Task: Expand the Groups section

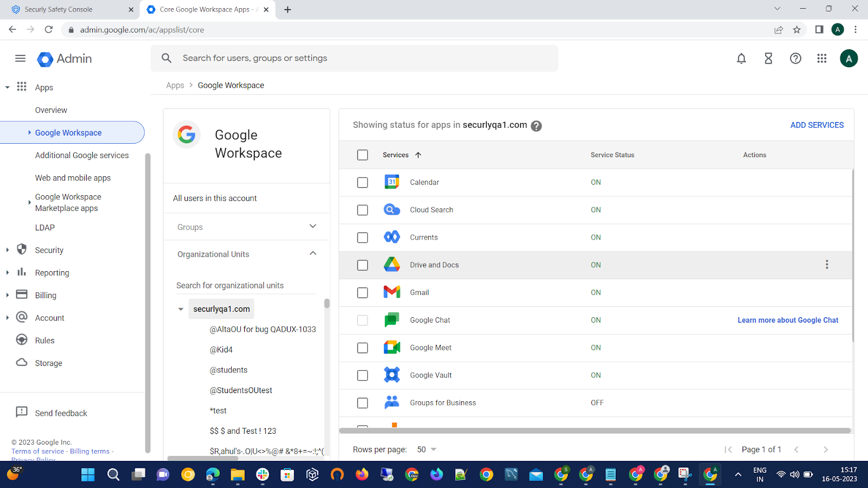Action: pyautogui.click(x=312, y=227)
